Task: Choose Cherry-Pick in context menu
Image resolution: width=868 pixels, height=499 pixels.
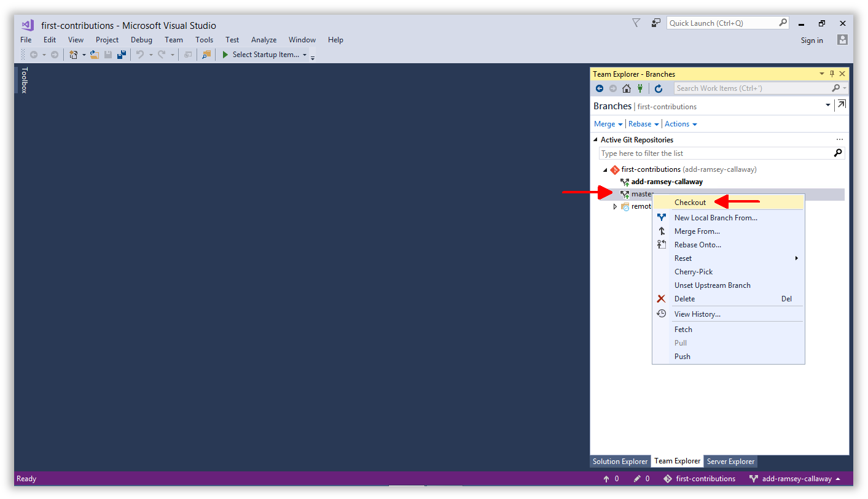Action: (728, 272)
